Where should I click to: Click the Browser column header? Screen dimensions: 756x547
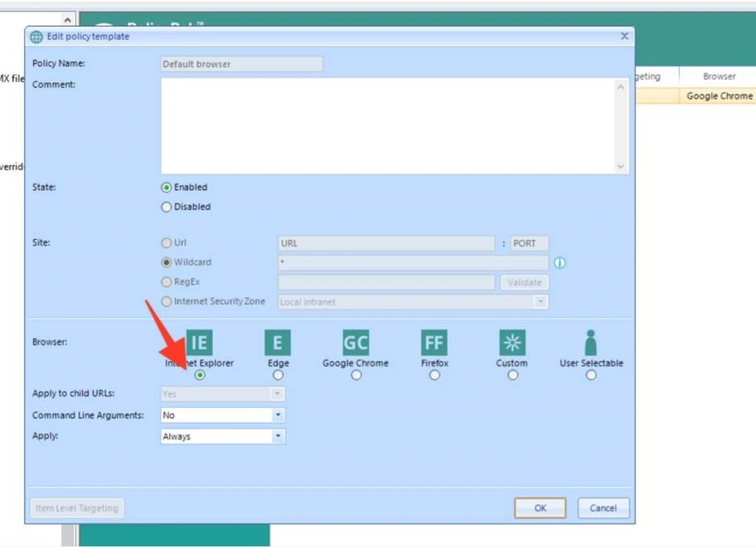(x=718, y=77)
